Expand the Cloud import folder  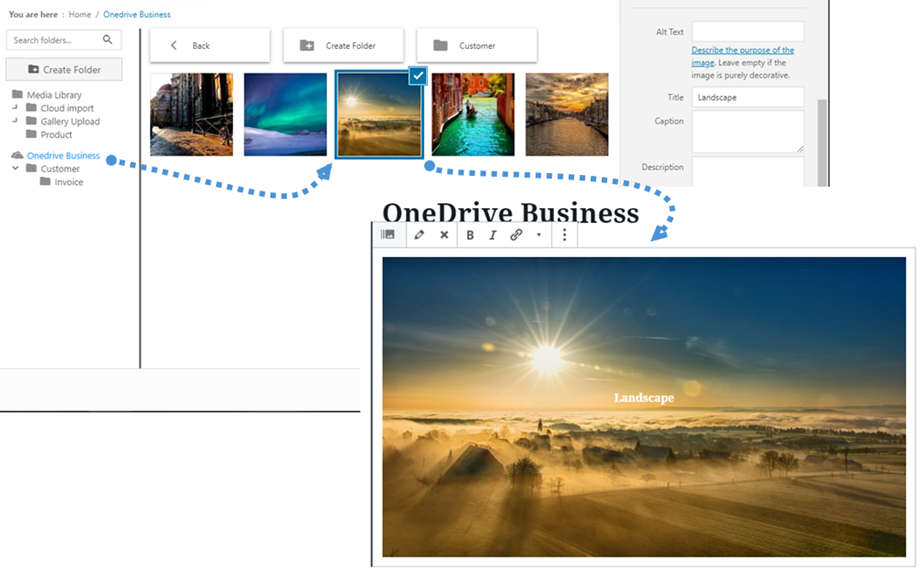tap(16, 108)
